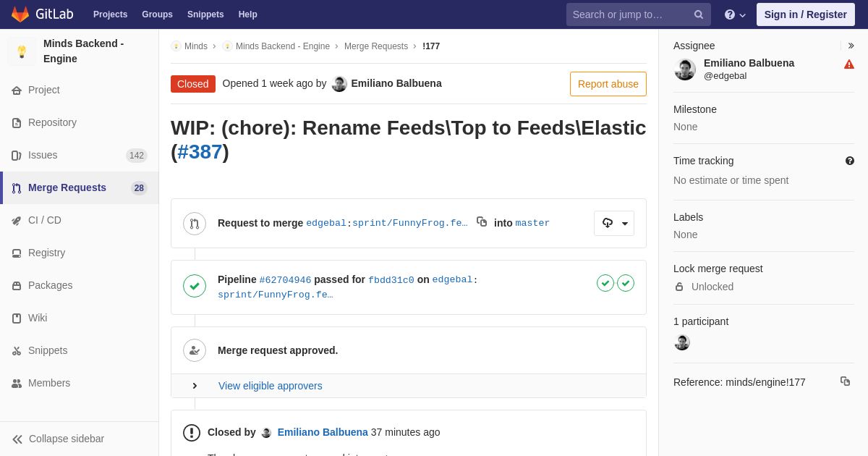
Task: Open issue #387 link in title
Action: point(200,152)
